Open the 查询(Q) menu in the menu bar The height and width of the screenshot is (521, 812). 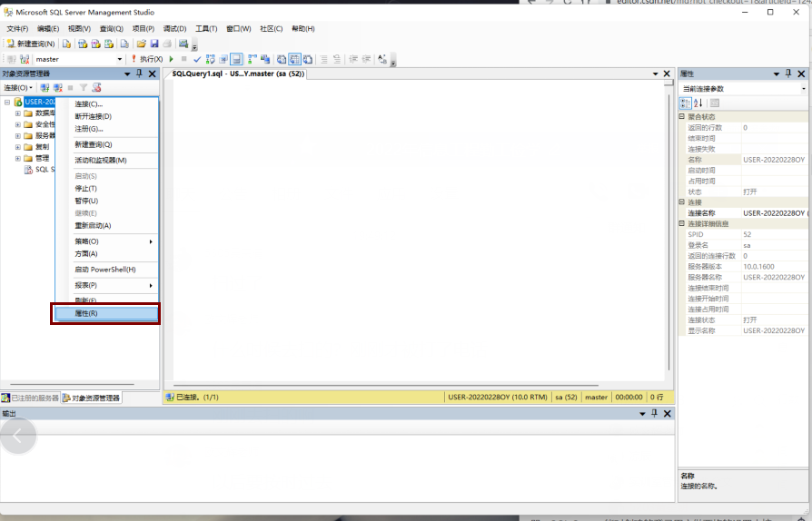coord(112,28)
